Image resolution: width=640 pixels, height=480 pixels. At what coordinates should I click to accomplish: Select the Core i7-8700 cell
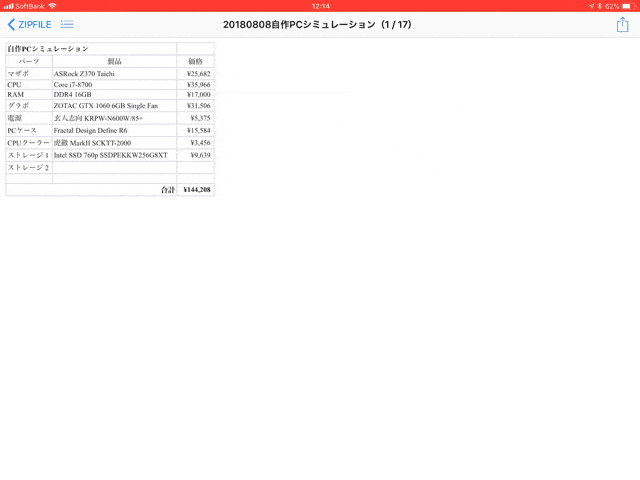click(x=115, y=84)
